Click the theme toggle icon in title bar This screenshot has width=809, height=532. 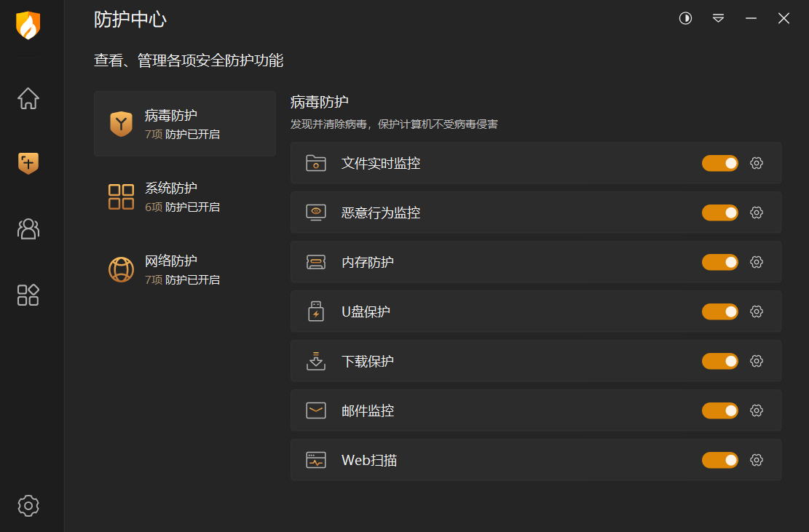[684, 18]
